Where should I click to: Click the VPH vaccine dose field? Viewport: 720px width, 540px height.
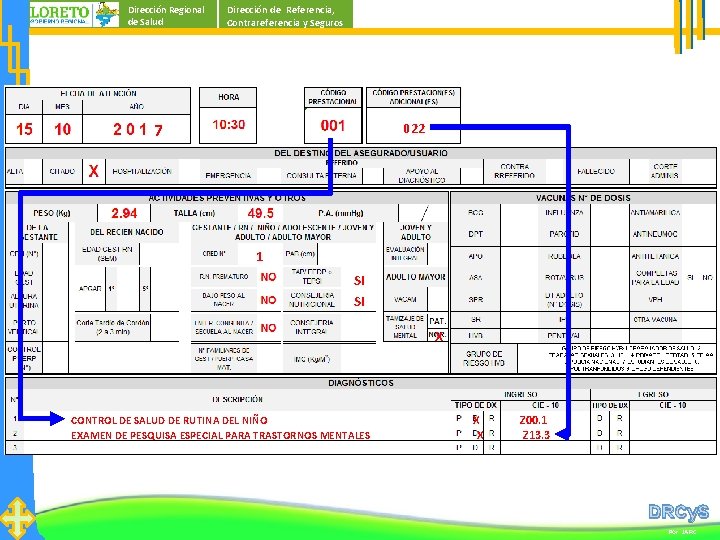coord(698,299)
